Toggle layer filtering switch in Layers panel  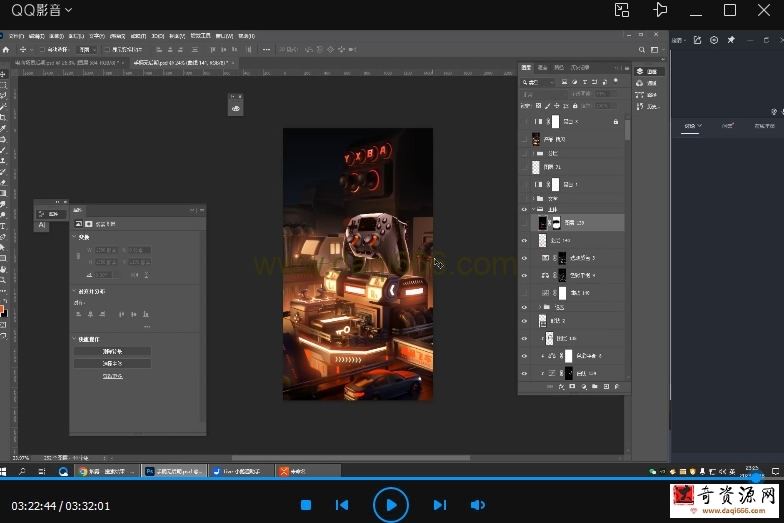(616, 81)
